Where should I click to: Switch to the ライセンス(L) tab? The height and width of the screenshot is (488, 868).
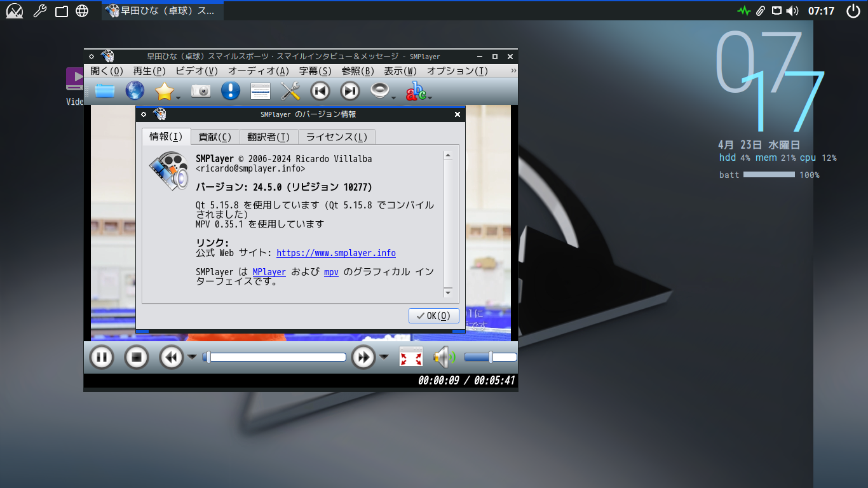337,137
